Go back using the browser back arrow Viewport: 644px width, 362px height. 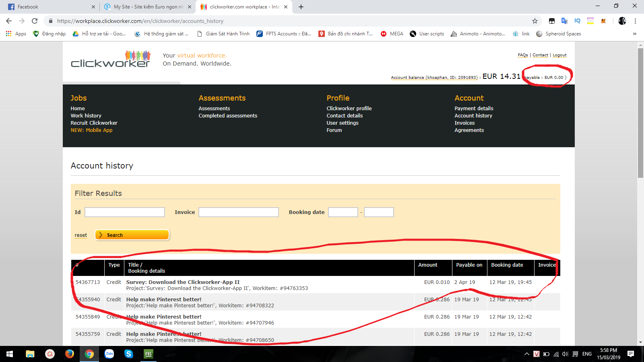tap(9, 21)
